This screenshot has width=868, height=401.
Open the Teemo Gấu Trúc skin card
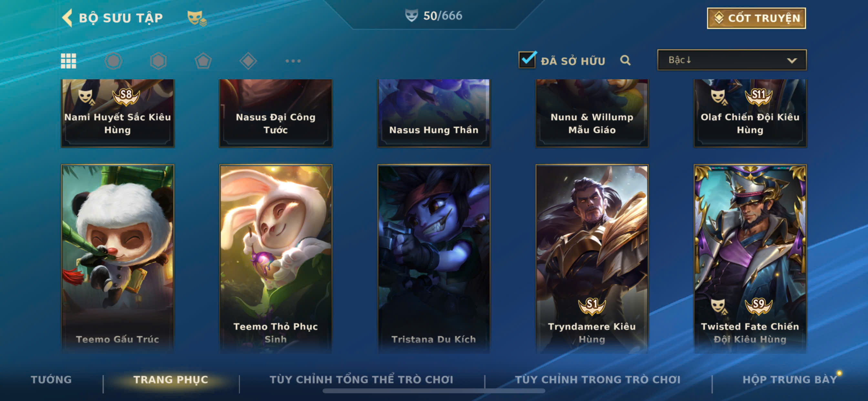click(118, 259)
